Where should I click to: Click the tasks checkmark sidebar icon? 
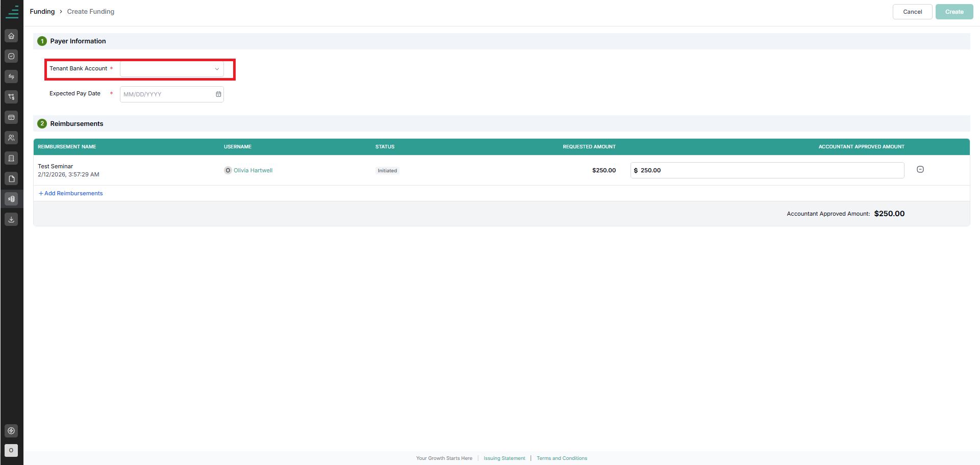click(x=11, y=56)
